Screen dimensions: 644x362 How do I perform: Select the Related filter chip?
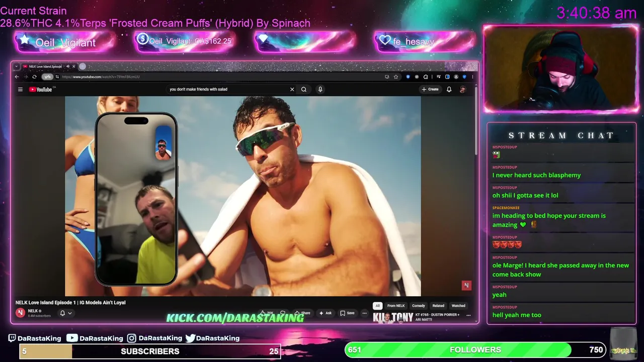point(438,306)
